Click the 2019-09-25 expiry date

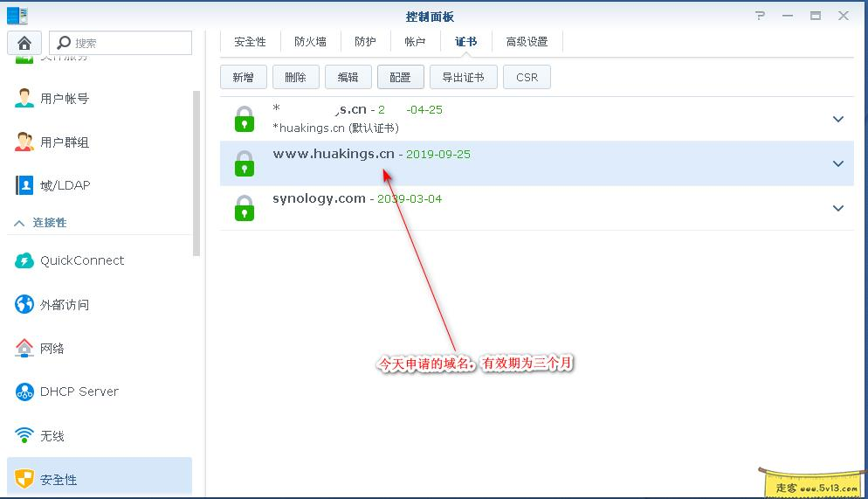click(x=437, y=154)
